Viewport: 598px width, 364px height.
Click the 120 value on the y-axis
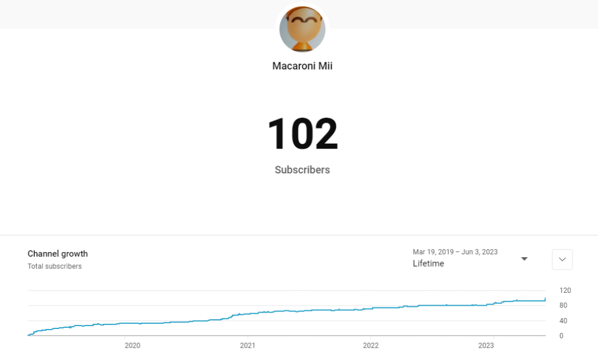pyautogui.click(x=565, y=290)
